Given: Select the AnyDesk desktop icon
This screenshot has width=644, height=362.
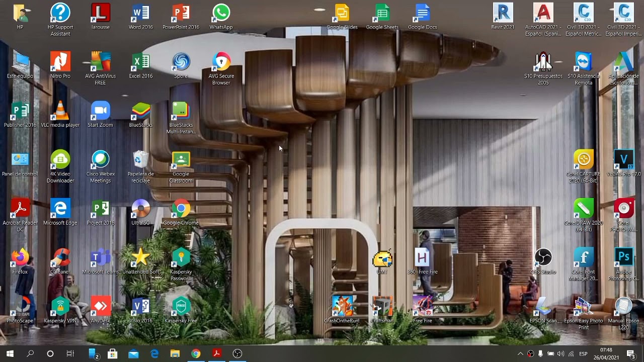Looking at the screenshot, I should point(101,309).
